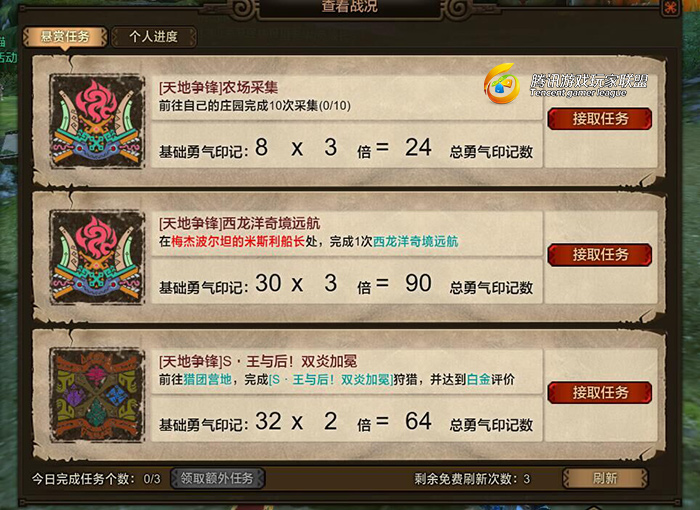
Task: Accept the 农场采集 task with 接取任务
Action: pyautogui.click(x=600, y=119)
